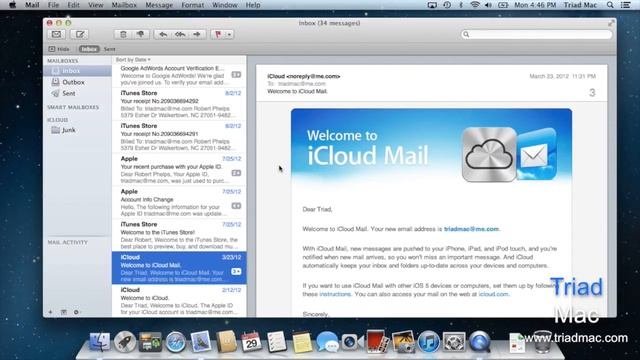The height and width of the screenshot is (360, 640).
Task: Open the AirPlay display menu bar icon
Action: (x=432, y=5)
